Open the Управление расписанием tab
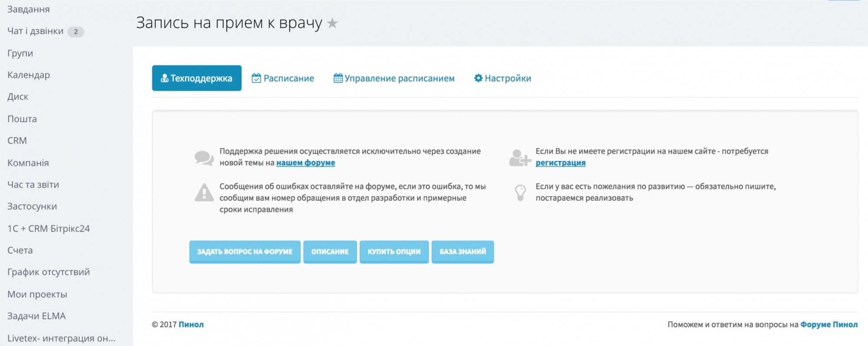 click(x=394, y=78)
